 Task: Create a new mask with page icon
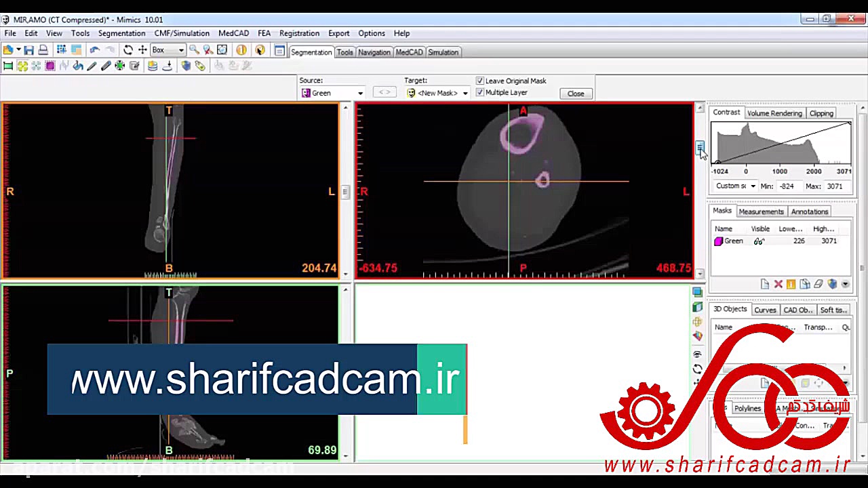click(765, 285)
